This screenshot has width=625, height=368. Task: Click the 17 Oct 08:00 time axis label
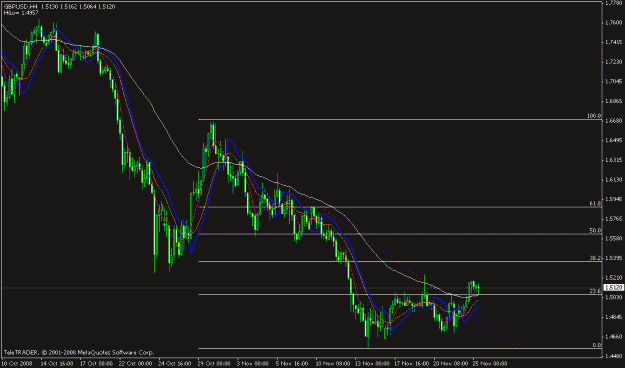click(x=96, y=364)
